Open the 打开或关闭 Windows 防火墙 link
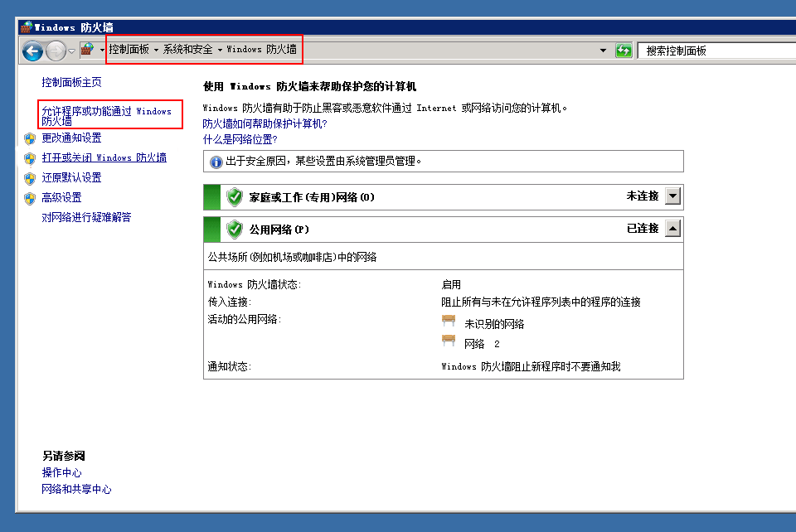 (x=104, y=157)
